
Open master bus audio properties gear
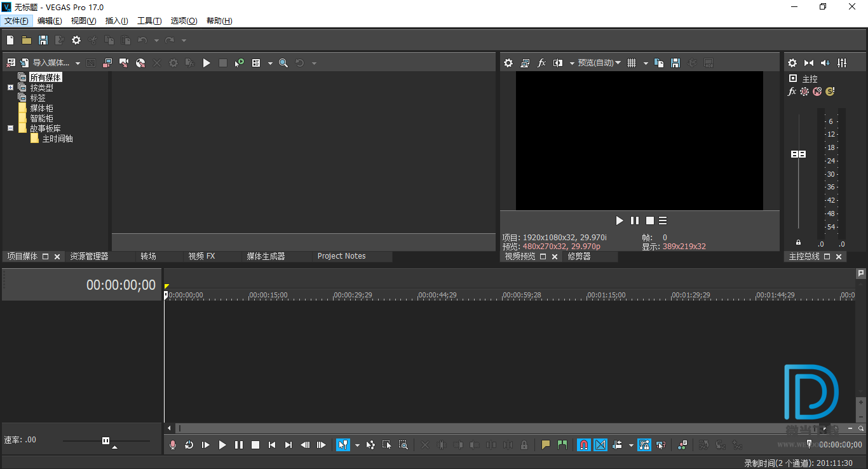[792, 63]
